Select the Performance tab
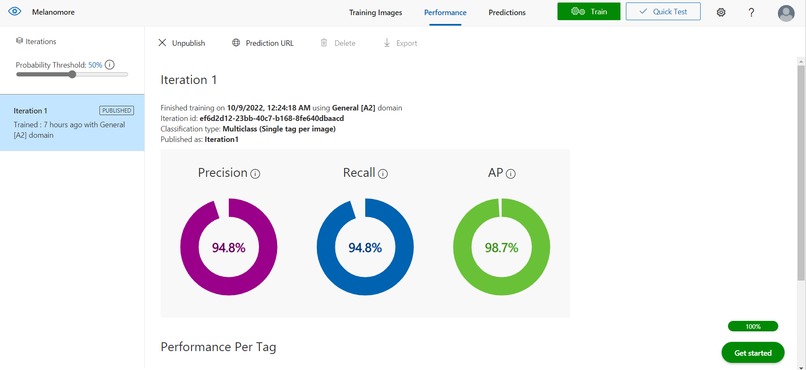This screenshot has height=370, width=806. tap(445, 12)
